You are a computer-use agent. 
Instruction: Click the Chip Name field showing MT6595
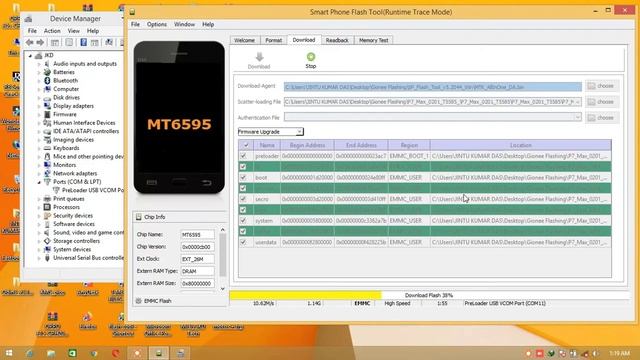[197, 235]
